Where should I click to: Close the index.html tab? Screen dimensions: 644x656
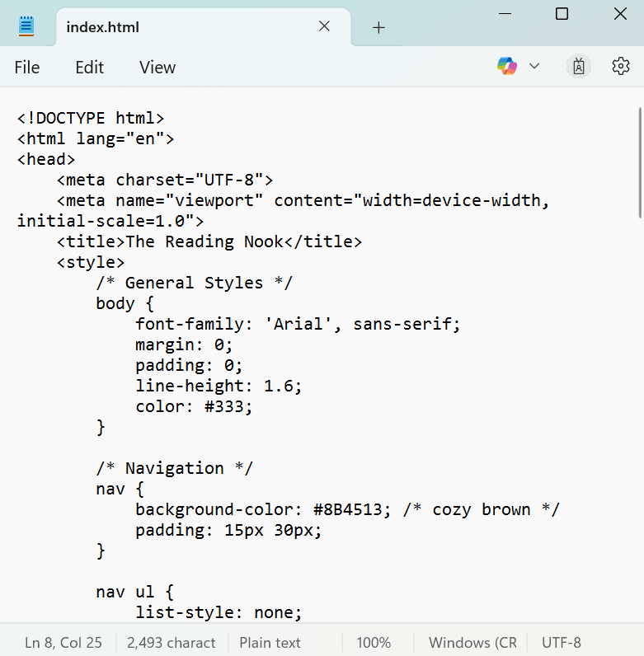click(324, 26)
